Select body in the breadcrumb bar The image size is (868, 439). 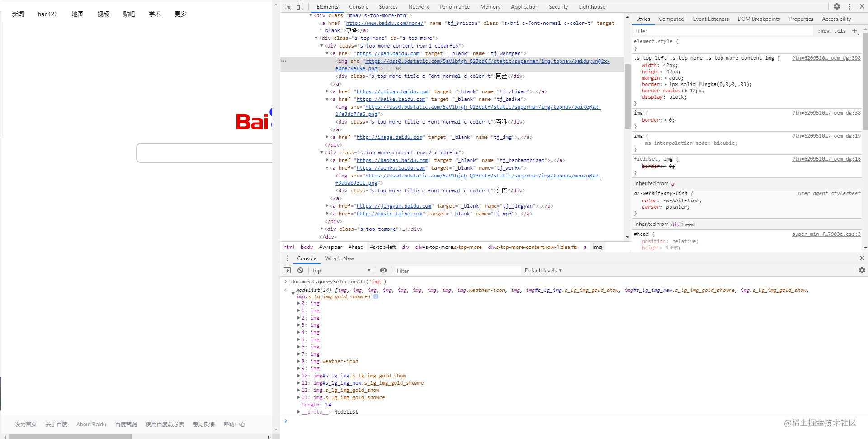307,247
